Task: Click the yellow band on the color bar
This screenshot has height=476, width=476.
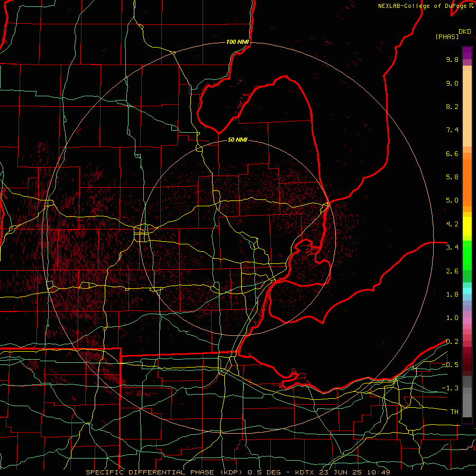Action: 467,226
